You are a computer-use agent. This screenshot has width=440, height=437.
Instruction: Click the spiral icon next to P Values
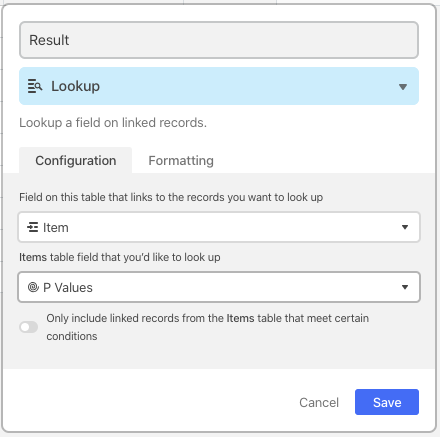33,287
